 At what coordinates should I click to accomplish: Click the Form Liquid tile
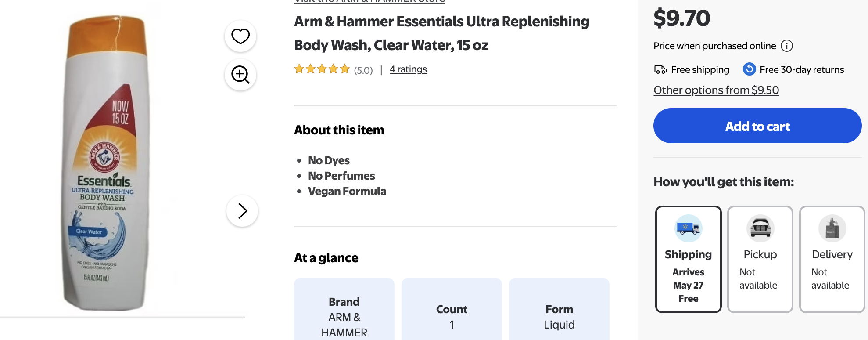click(559, 309)
